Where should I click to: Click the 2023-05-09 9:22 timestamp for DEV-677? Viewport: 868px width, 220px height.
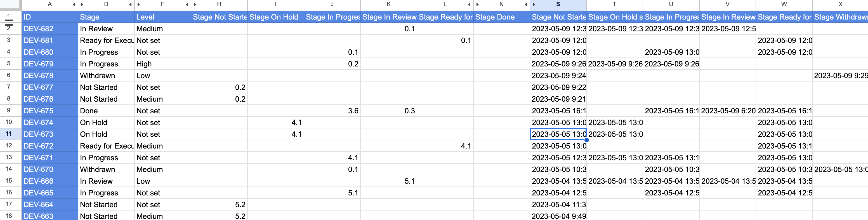click(558, 87)
